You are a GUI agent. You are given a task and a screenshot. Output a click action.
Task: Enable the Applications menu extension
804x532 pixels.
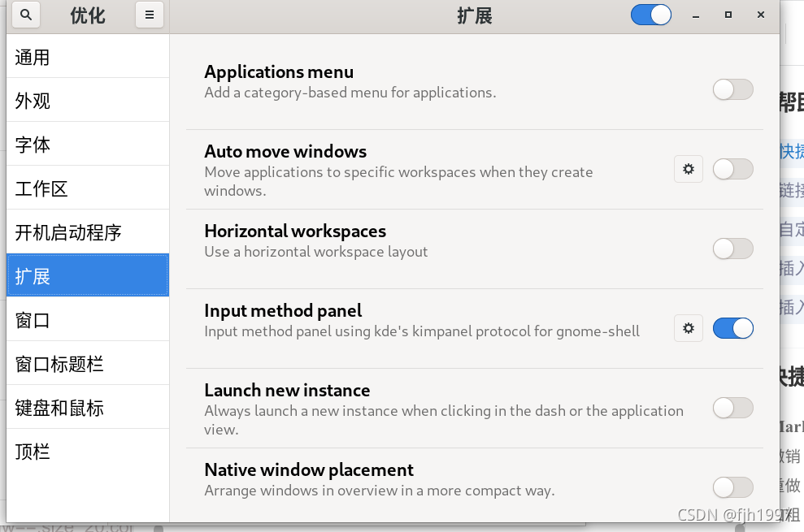pos(732,89)
